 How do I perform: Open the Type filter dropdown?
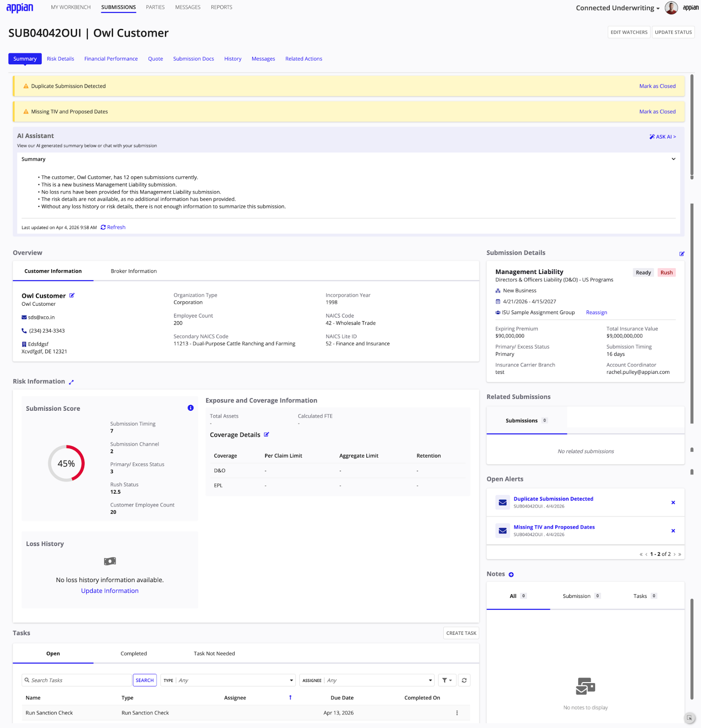pos(228,680)
